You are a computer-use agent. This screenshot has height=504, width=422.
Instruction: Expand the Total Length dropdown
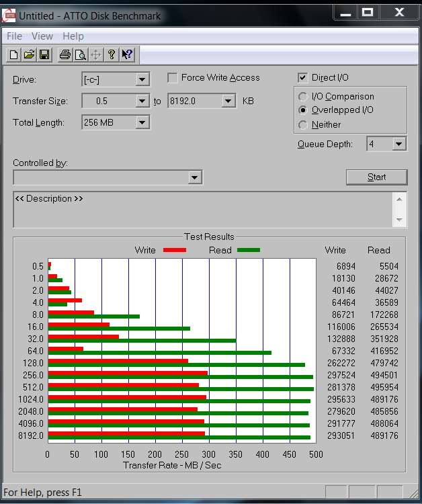[142, 123]
